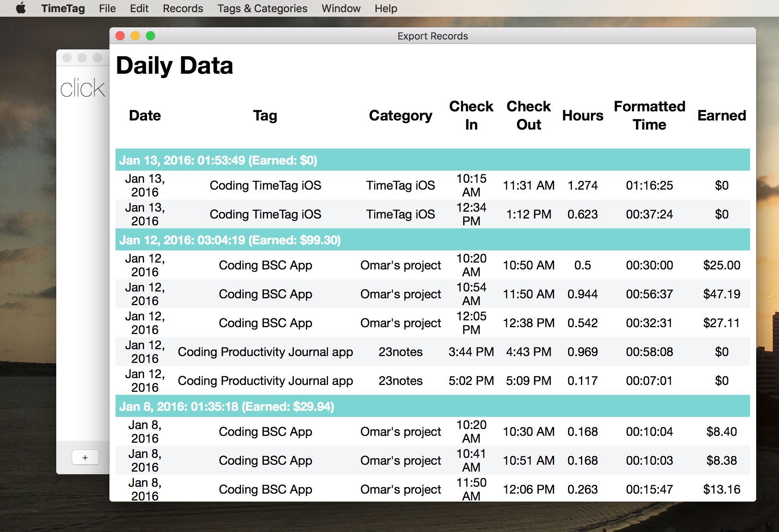Click the 01:16:25 formatted time cell
This screenshot has height=532, width=779.
click(649, 185)
